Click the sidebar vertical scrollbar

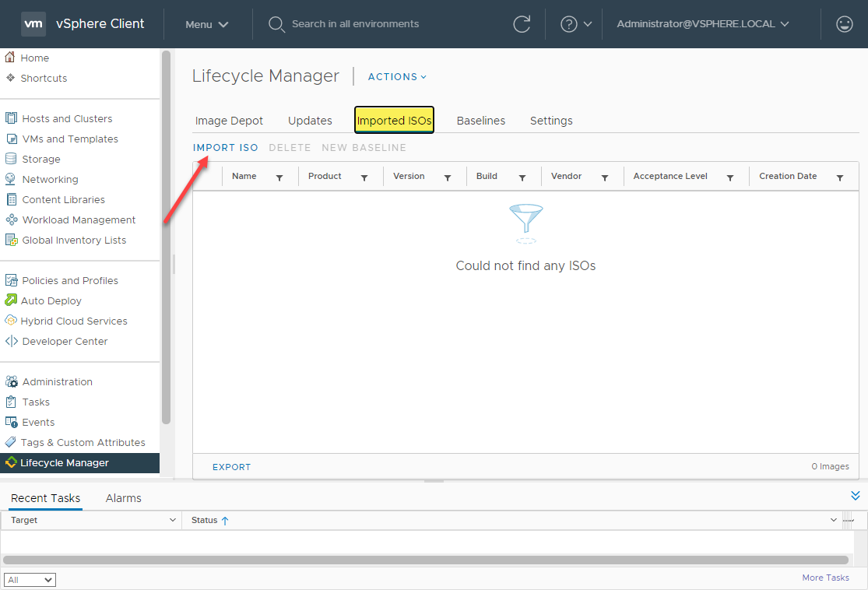coord(166,238)
